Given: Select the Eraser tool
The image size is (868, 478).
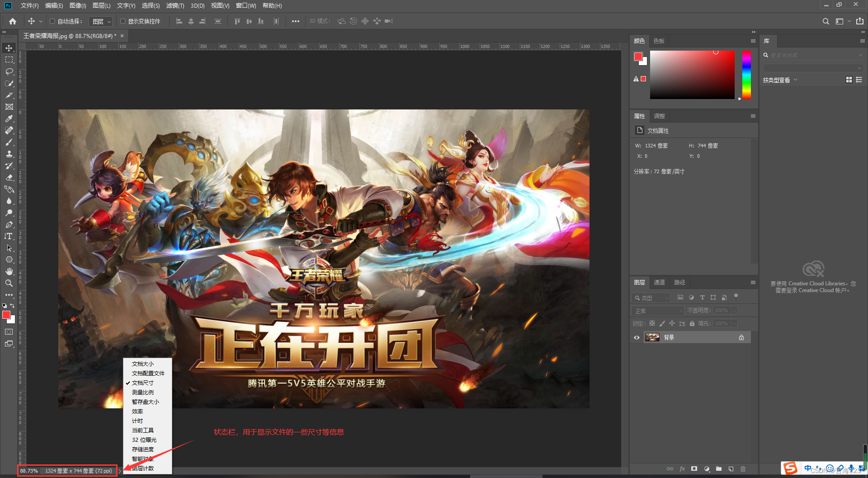Looking at the screenshot, I should 9,177.
